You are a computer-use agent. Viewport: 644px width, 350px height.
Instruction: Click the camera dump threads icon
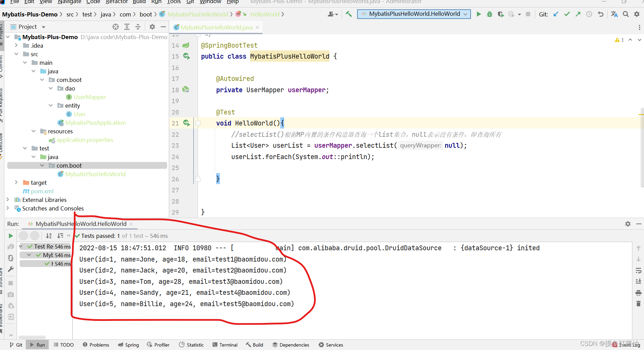[x=11, y=294]
